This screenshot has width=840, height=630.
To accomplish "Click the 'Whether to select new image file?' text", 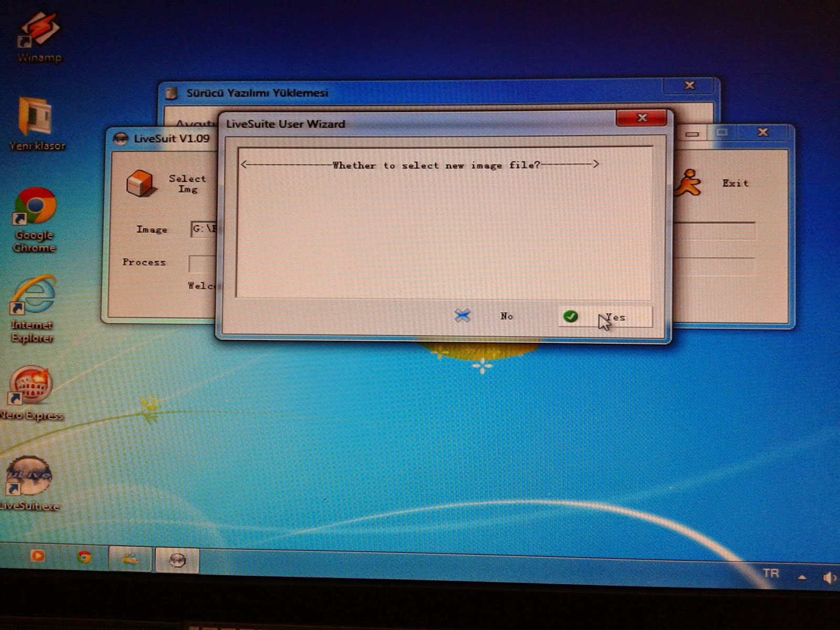I will (x=436, y=165).
